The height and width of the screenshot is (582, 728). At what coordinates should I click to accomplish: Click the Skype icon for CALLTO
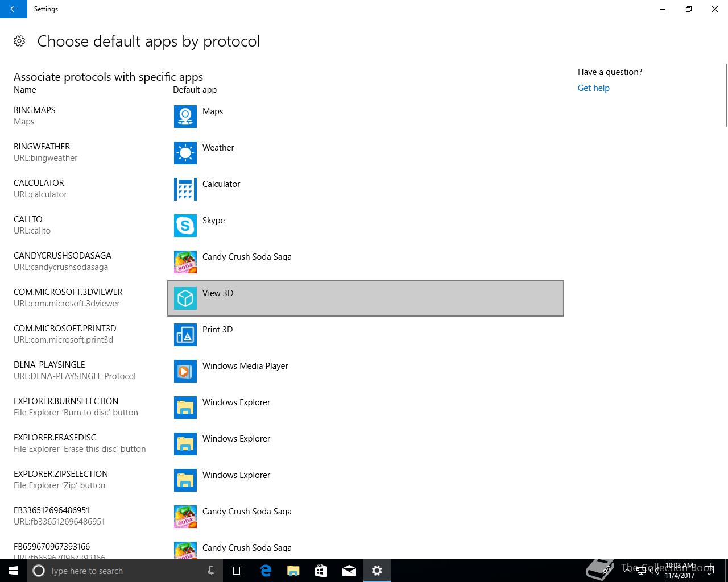(x=185, y=226)
